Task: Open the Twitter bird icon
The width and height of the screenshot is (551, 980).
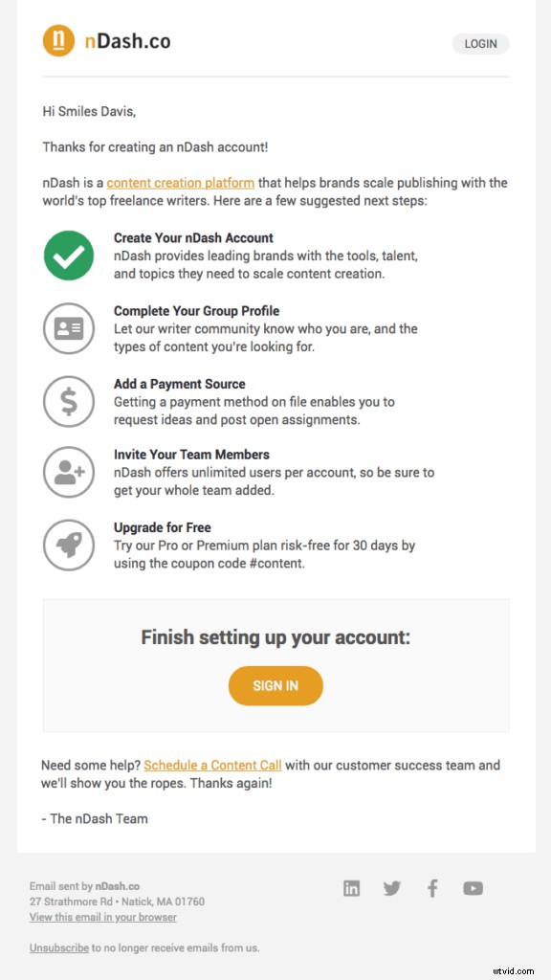Action: click(x=391, y=888)
